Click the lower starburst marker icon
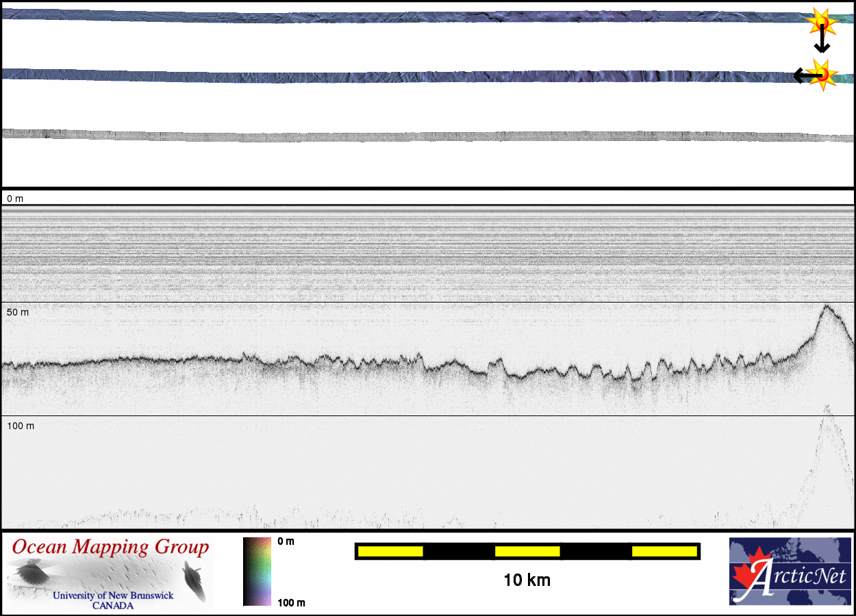Viewport: 856px width, 616px height. tap(822, 74)
